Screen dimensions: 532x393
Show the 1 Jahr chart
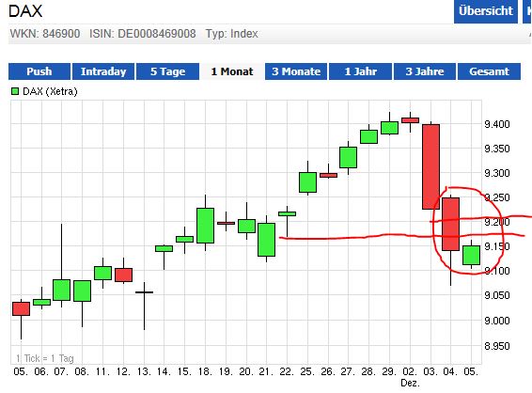[360, 71]
